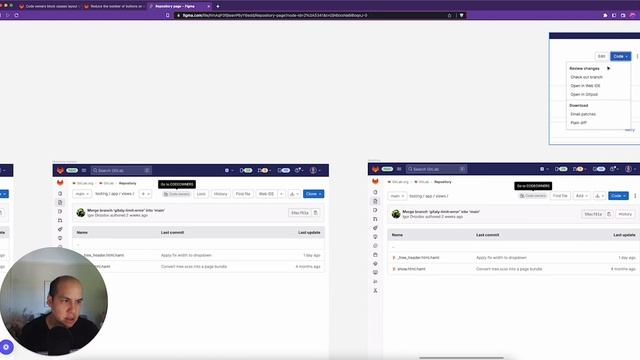Viewport: 640px width, 360px height.
Task: Click the Find file button in right mockup
Action: (x=560, y=196)
